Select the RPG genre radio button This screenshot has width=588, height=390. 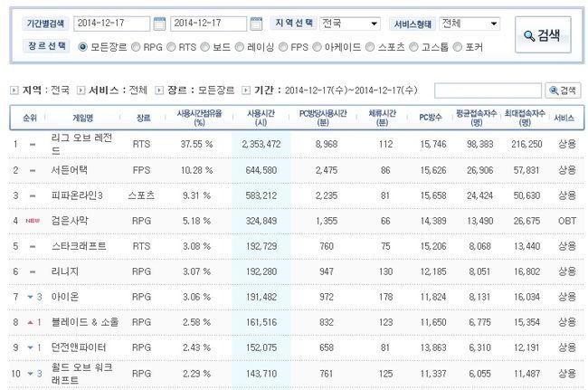pyautogui.click(x=136, y=45)
